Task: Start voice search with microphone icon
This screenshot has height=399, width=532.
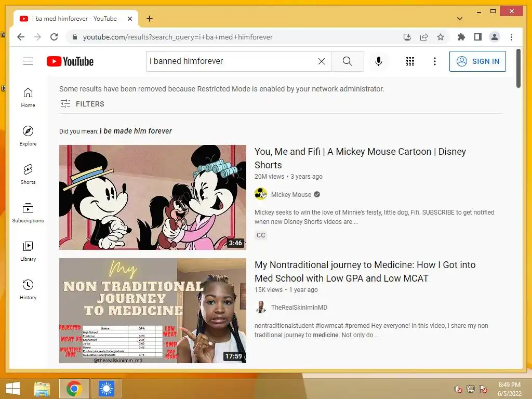Action: coord(379,61)
